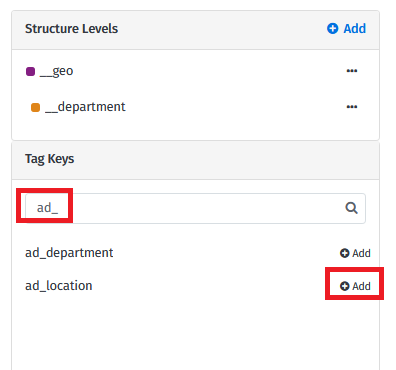
Task: Click the Tag Keys panel heading
Action: [50, 159]
